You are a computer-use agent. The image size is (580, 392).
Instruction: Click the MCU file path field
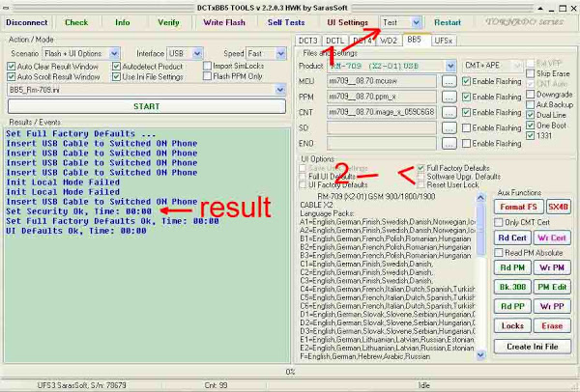click(x=382, y=81)
